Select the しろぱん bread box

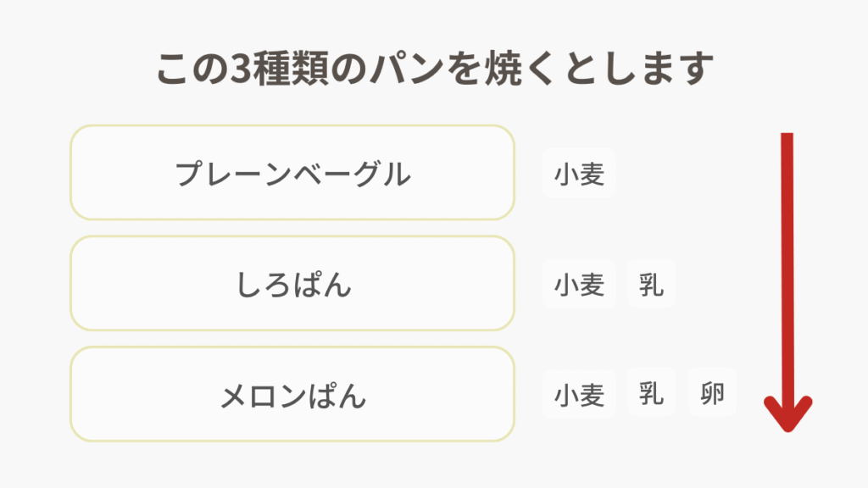(x=292, y=284)
